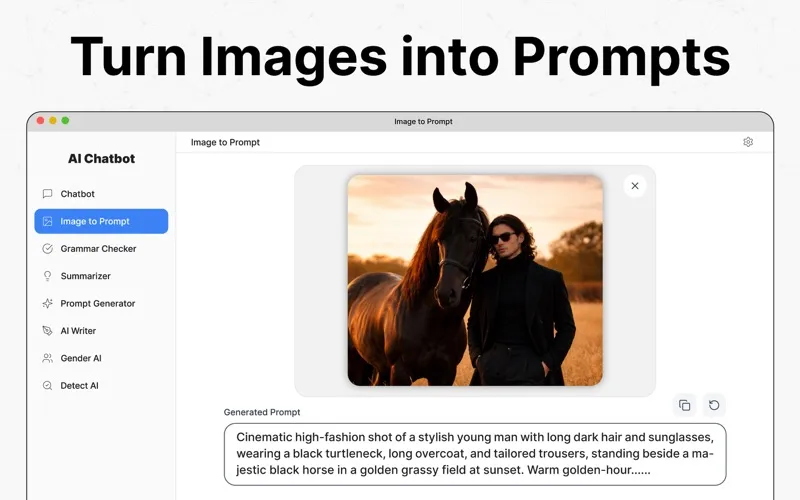Maximize the window with green button
800x500 pixels.
65,120
